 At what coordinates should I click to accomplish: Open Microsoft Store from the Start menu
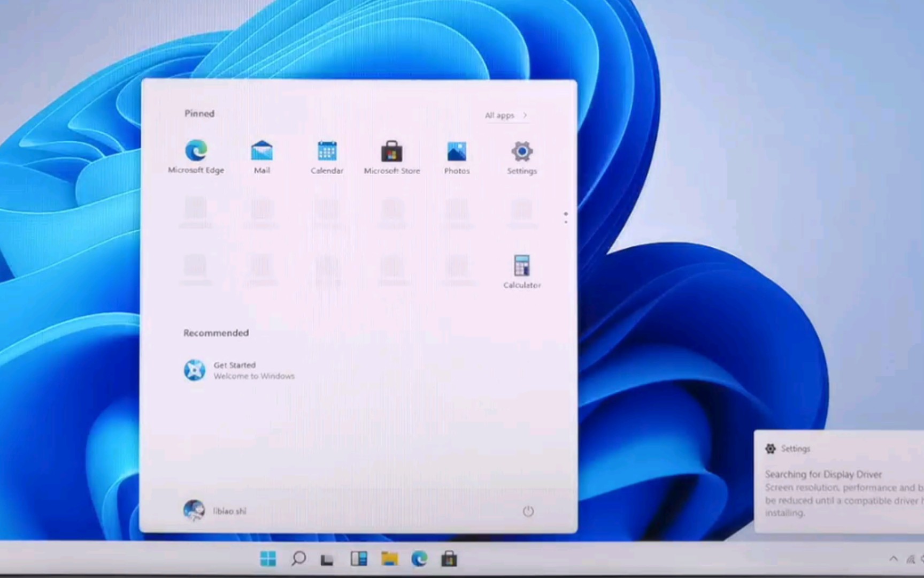click(392, 155)
